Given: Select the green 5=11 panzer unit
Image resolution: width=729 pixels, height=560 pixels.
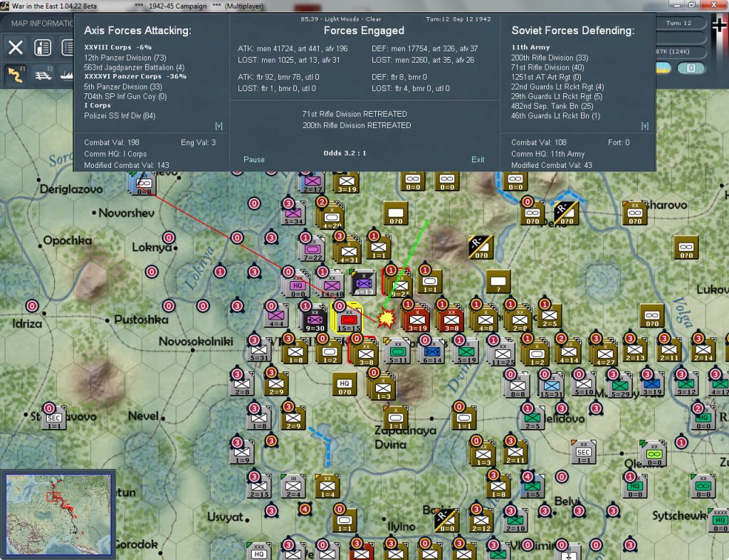Looking at the screenshot, I should click(398, 352).
